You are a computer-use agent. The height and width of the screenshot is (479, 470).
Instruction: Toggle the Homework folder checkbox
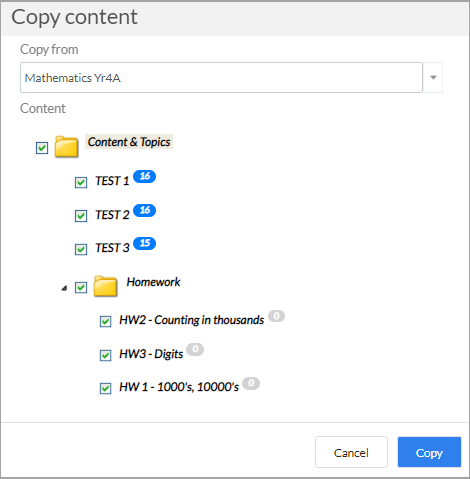click(81, 287)
